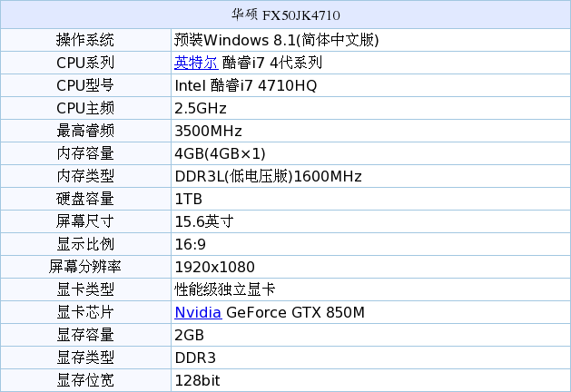
Task: Select the table title 华硕 FX50JK4710
Action: point(285,15)
